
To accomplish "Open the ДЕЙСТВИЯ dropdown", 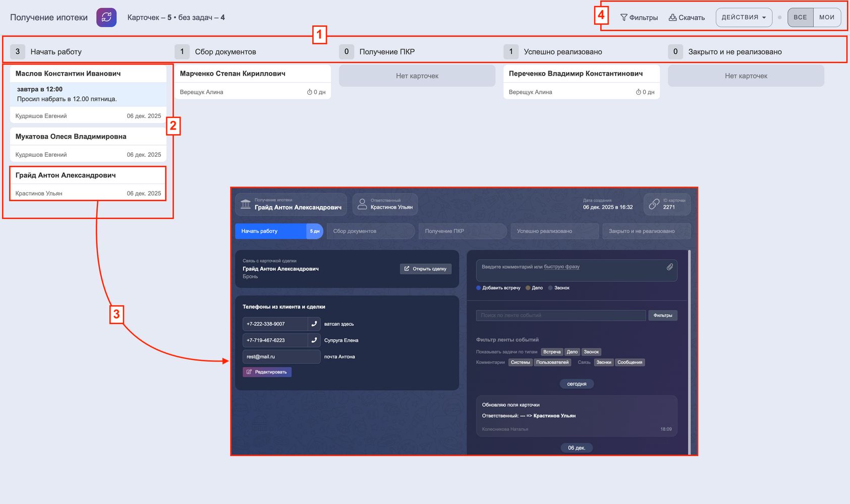I will (x=744, y=17).
